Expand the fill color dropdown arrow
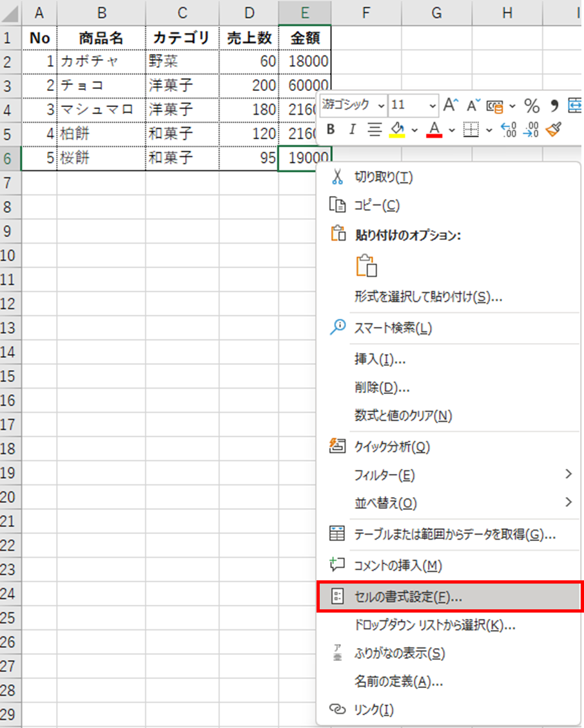The image size is (584, 728). point(414,130)
